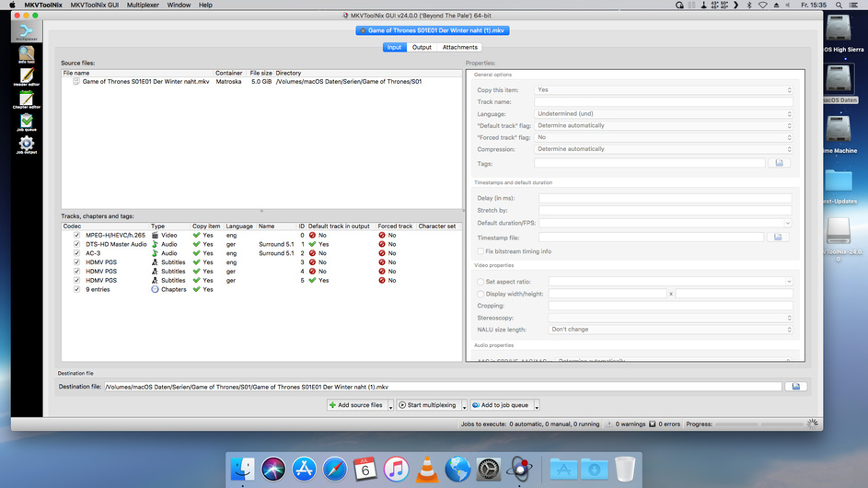Image resolution: width=868 pixels, height=488 pixels.
Task: Open the Compression dropdown
Action: [663, 149]
